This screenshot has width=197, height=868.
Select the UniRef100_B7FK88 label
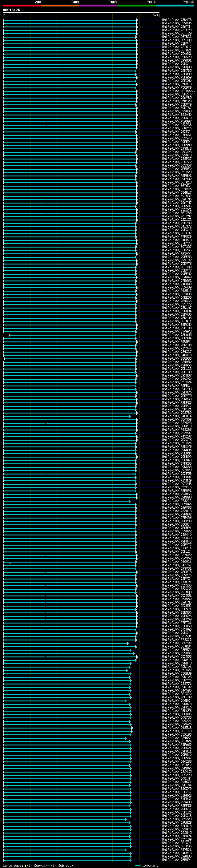[x=177, y=463]
